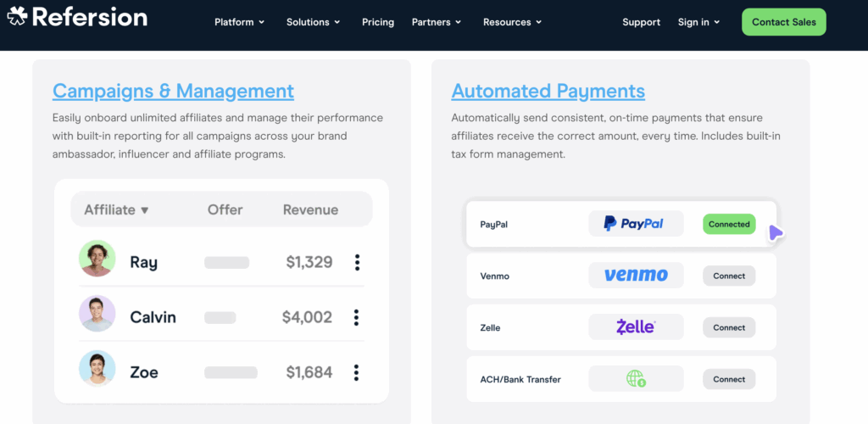Click Ray's offer placeholder bar
The image size is (868, 424).
226,262
